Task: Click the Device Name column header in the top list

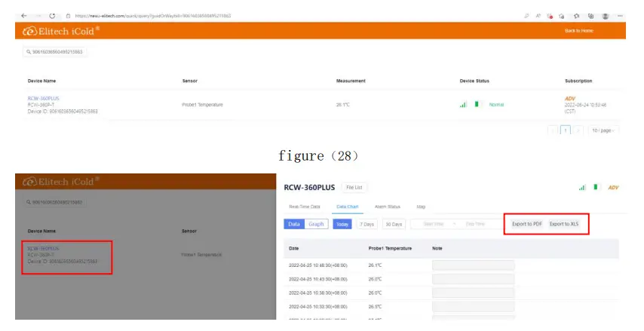Action: pyautogui.click(x=41, y=81)
